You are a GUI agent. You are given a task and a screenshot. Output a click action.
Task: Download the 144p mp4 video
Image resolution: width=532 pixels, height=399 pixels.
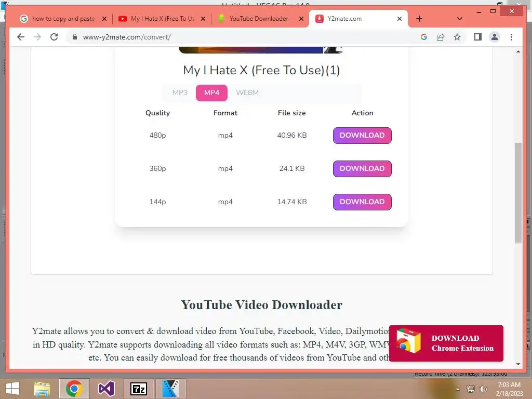[362, 202]
